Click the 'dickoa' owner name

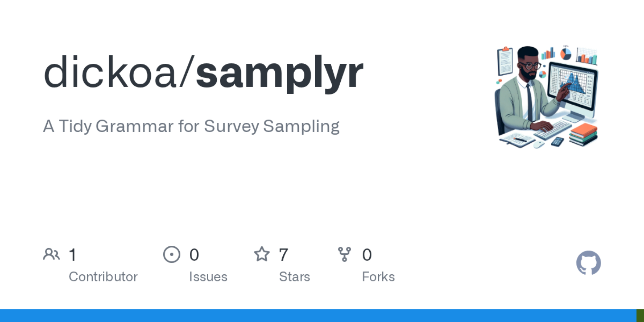110,72
